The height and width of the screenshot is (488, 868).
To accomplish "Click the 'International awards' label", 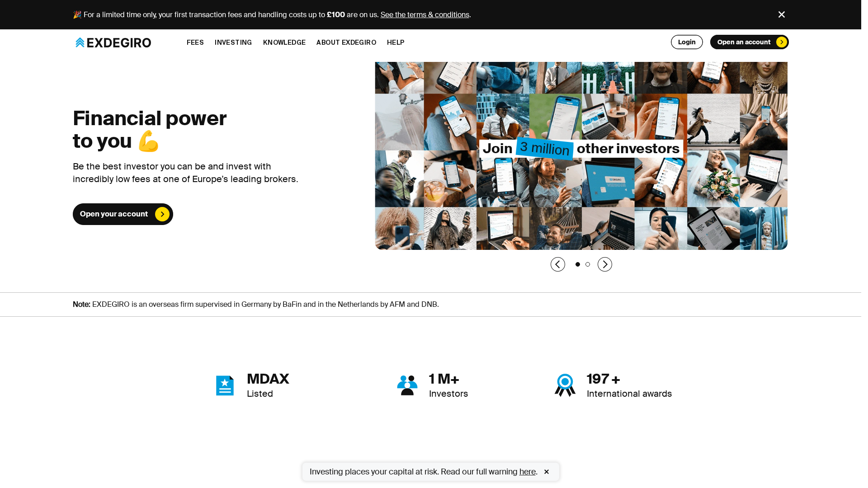I will point(629,394).
